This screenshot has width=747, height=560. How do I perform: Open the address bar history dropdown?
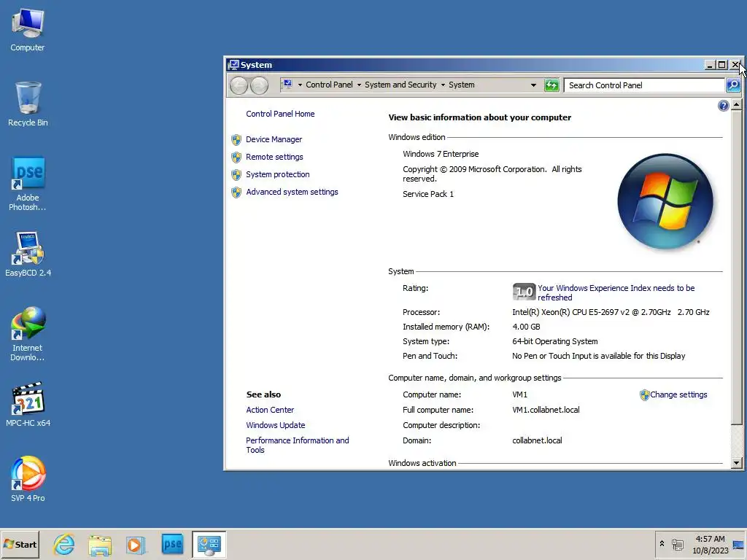click(x=533, y=85)
